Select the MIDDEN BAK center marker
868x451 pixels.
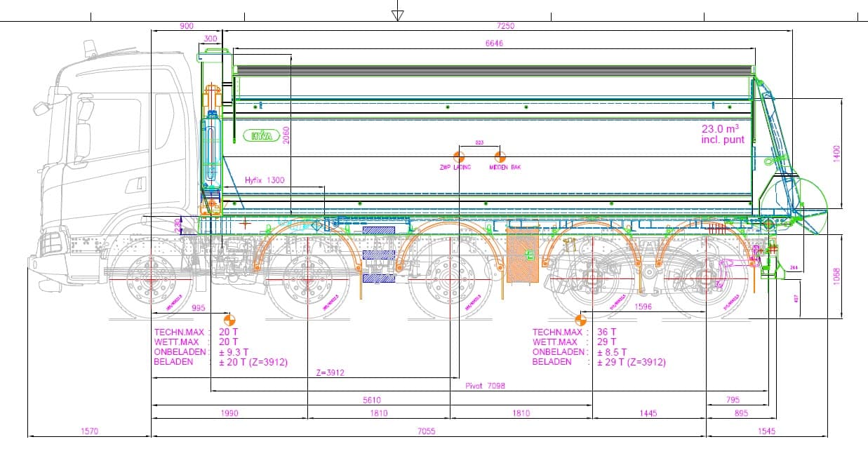tap(500, 156)
